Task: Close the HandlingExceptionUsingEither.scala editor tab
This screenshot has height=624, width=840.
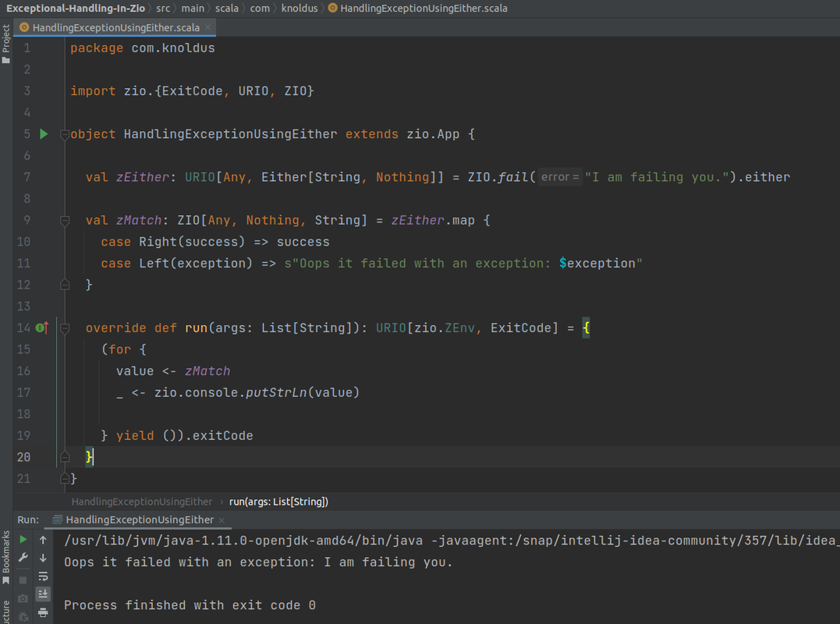Action: coord(208,27)
